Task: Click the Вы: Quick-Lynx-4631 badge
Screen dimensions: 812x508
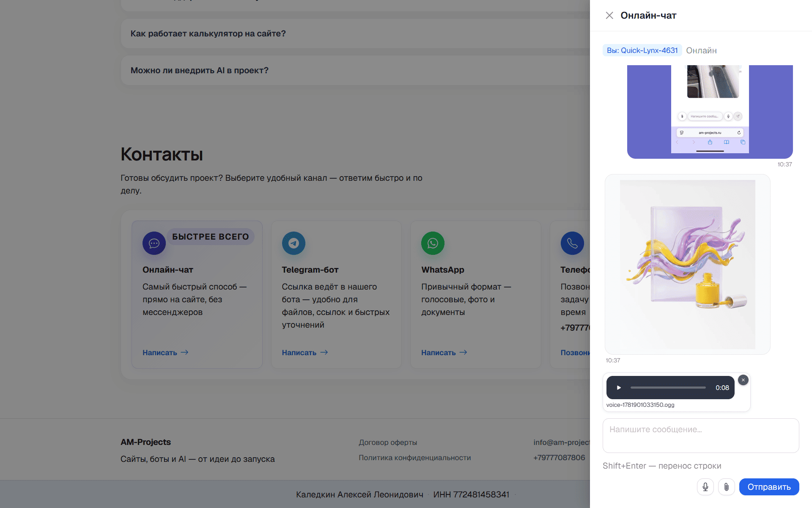Action: click(x=642, y=50)
